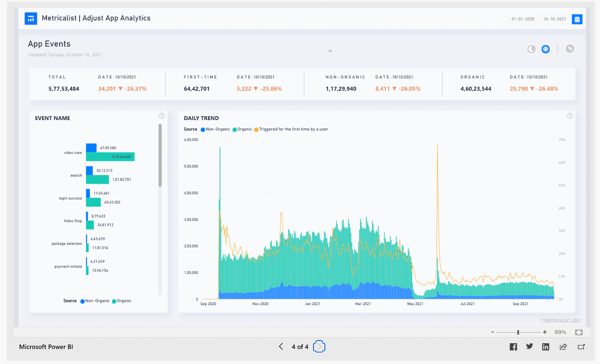Reset the report with the undo arrow
Screen dimensions: 600x364
(x=570, y=49)
